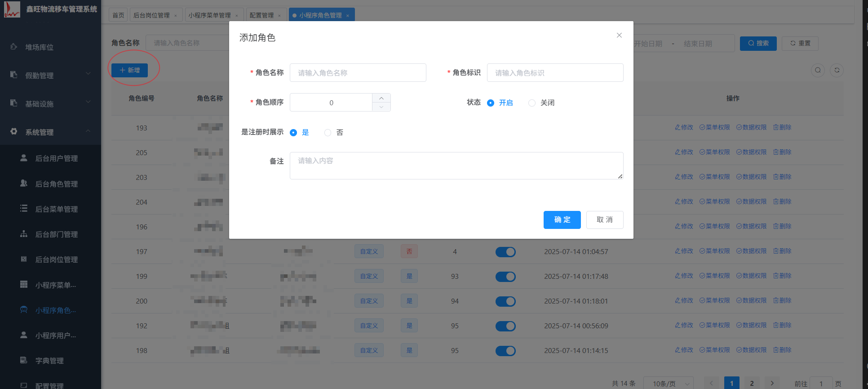Switch to the 小程序菜单管理 tab
The image size is (868, 389).
coord(209,15)
